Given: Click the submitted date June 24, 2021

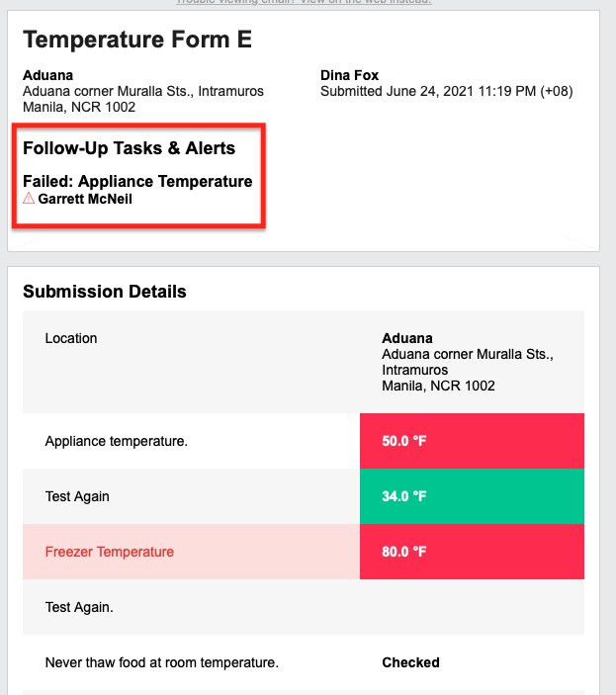Looking at the screenshot, I should coord(430,91).
